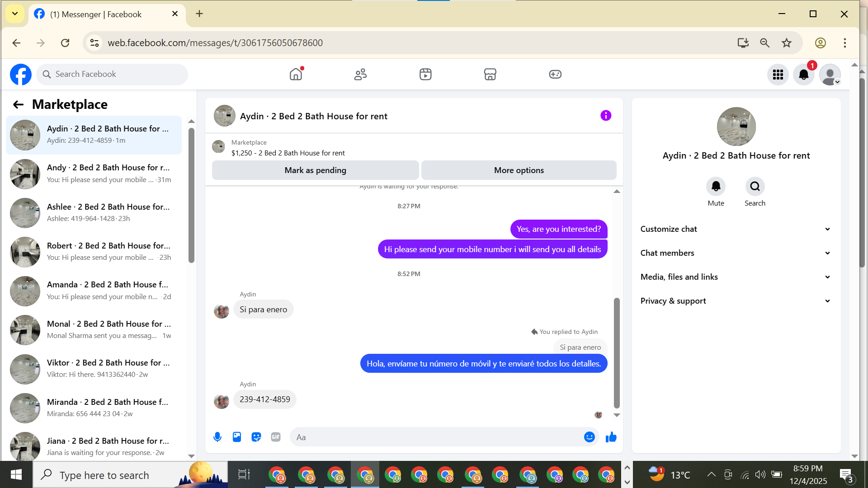Search within conversation using Search icon
This screenshot has height=488, width=868.
[x=755, y=187]
